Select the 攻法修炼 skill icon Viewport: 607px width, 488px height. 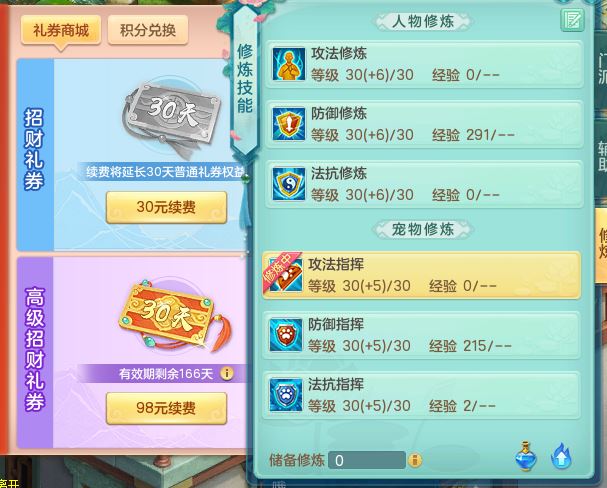[288, 64]
